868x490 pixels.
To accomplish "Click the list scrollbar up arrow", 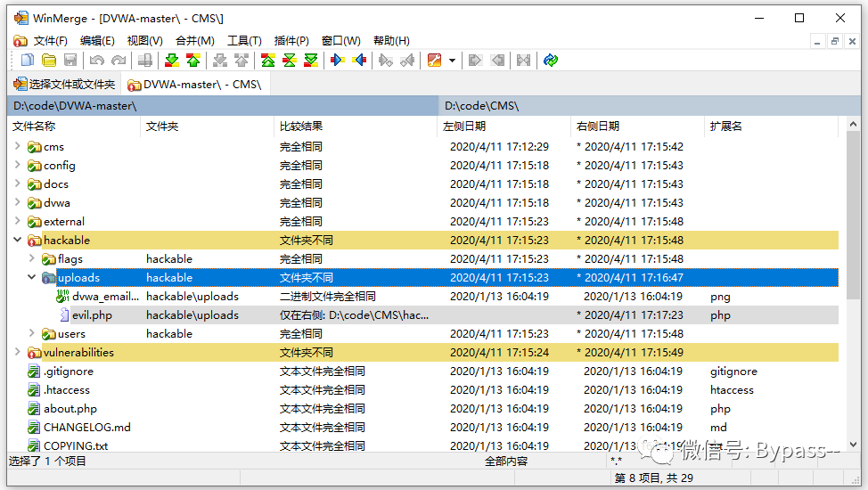I will (853, 125).
